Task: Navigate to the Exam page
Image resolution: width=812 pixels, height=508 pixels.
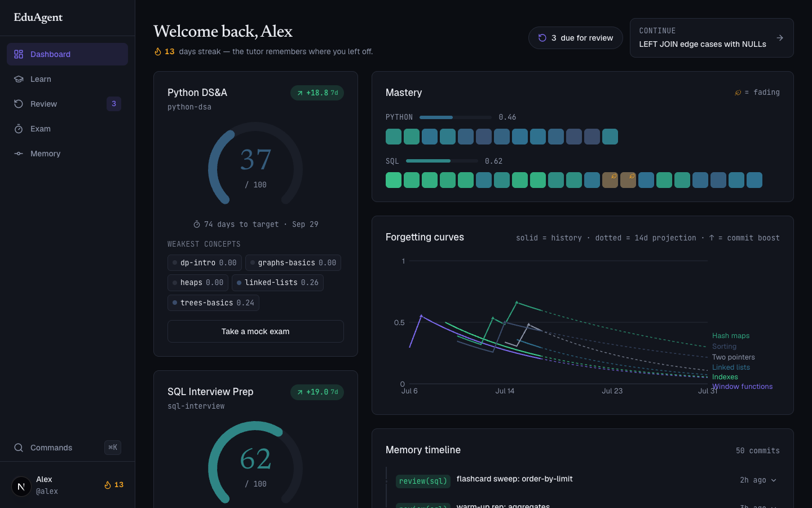Action: coord(67,129)
